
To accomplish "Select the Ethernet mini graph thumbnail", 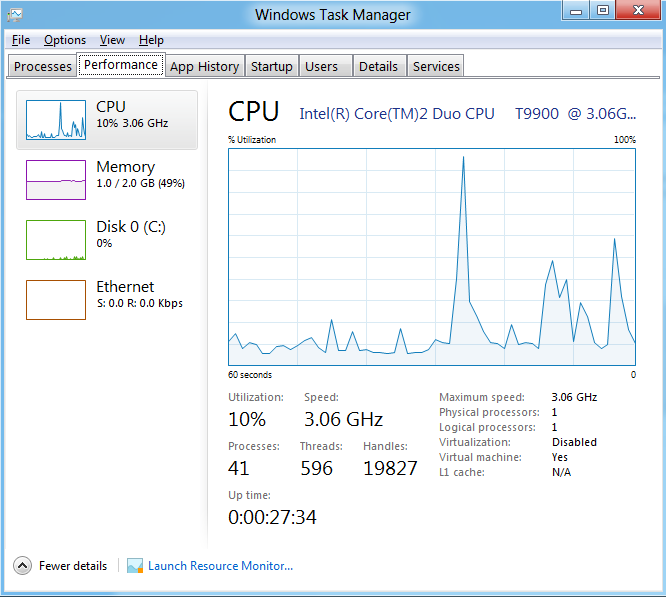I will pos(56,300).
